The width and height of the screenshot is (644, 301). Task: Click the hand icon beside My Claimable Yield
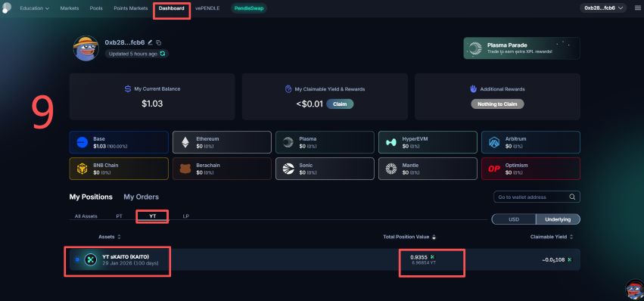[288, 88]
